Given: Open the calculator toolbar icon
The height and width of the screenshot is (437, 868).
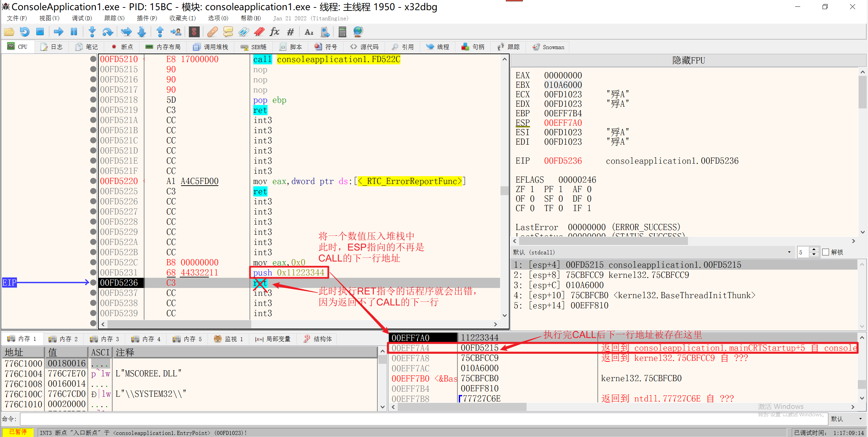Looking at the screenshot, I should 342,32.
